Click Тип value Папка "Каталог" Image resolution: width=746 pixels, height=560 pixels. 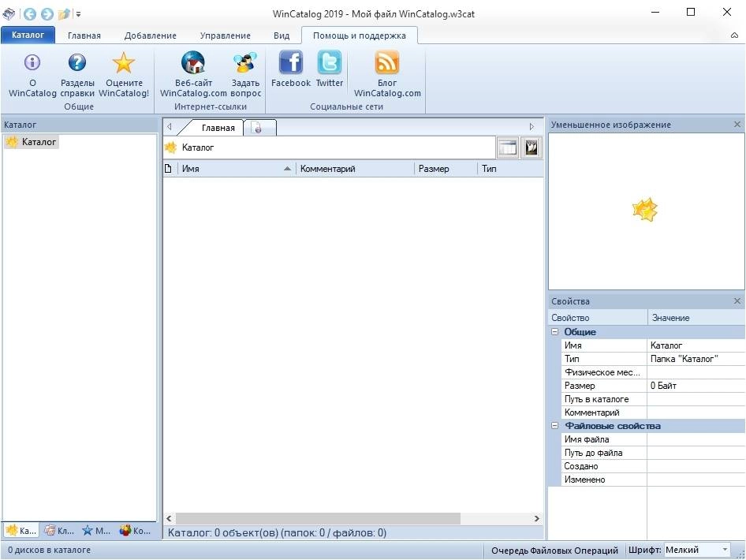696,359
